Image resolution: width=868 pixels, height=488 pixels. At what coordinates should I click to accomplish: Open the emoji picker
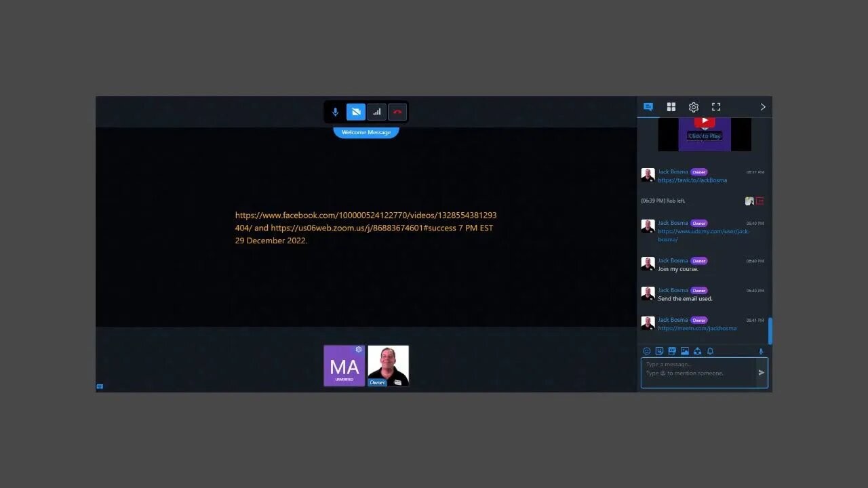[646, 351]
